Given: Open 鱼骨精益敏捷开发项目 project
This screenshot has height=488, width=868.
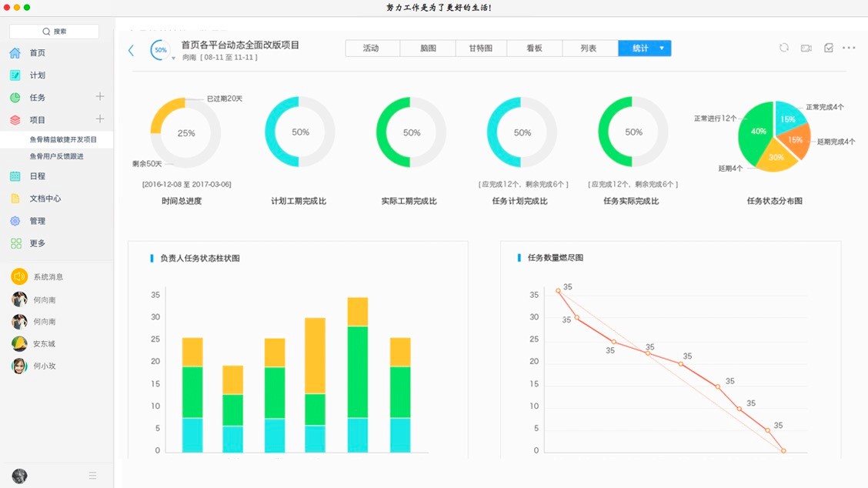Looking at the screenshot, I should 63,139.
